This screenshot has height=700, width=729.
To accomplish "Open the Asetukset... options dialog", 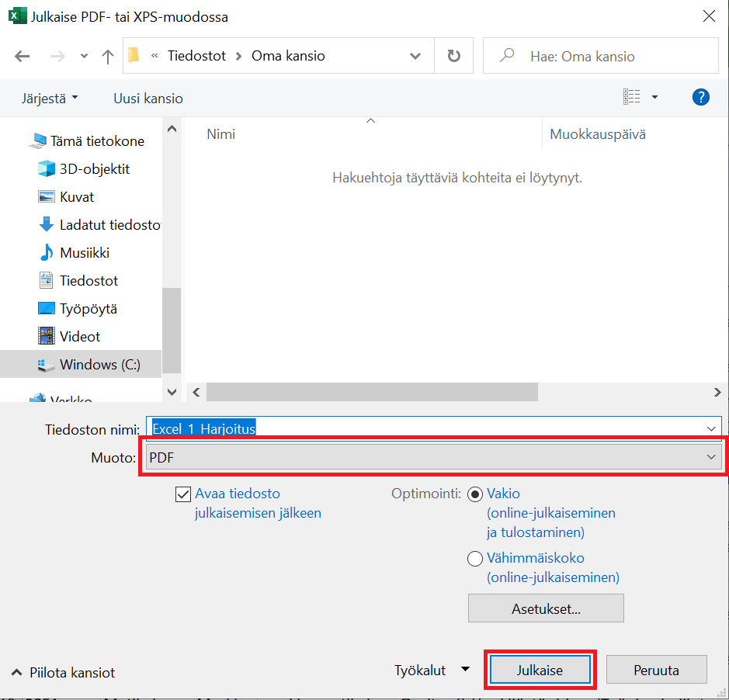I will point(546,608).
